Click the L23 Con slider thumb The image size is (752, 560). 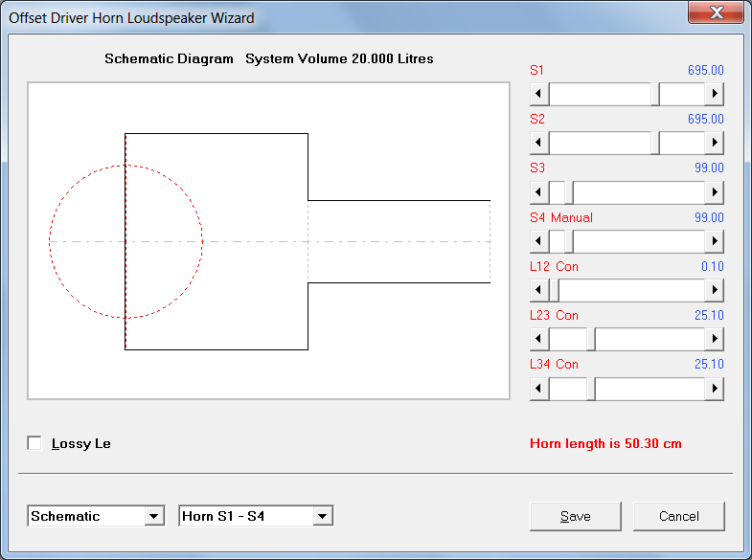(591, 339)
